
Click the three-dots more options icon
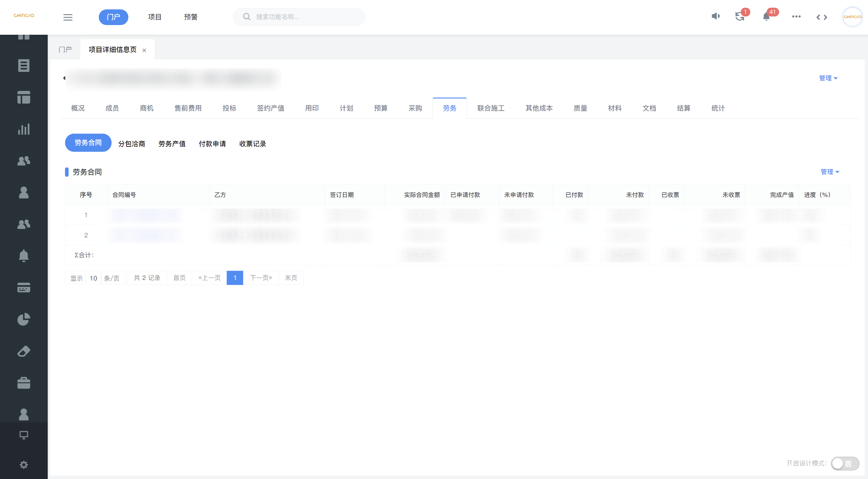click(x=796, y=17)
